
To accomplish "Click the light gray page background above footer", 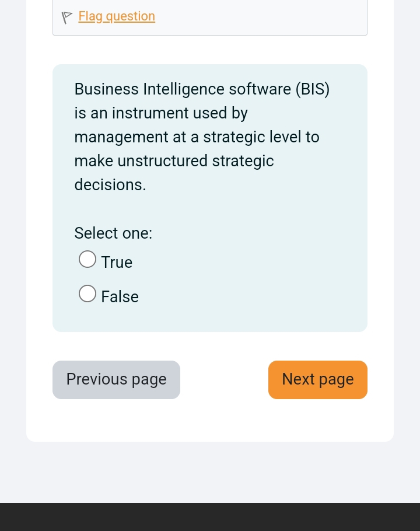I will pos(210,473).
